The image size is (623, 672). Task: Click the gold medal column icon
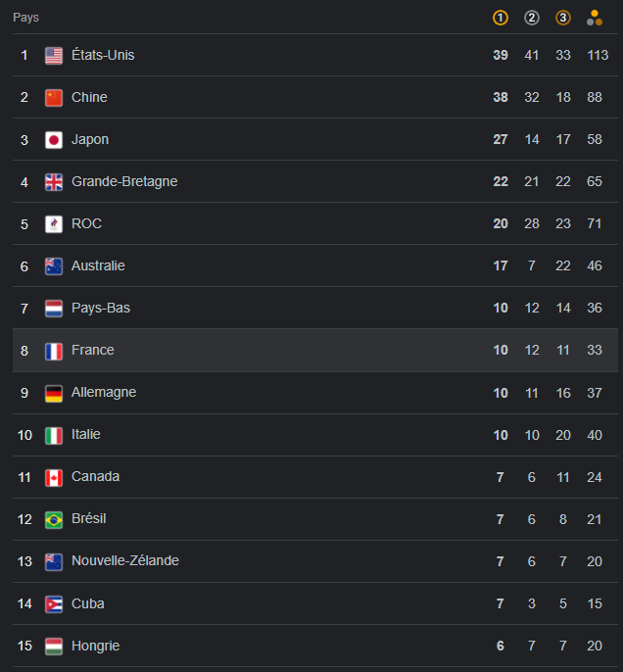(501, 18)
